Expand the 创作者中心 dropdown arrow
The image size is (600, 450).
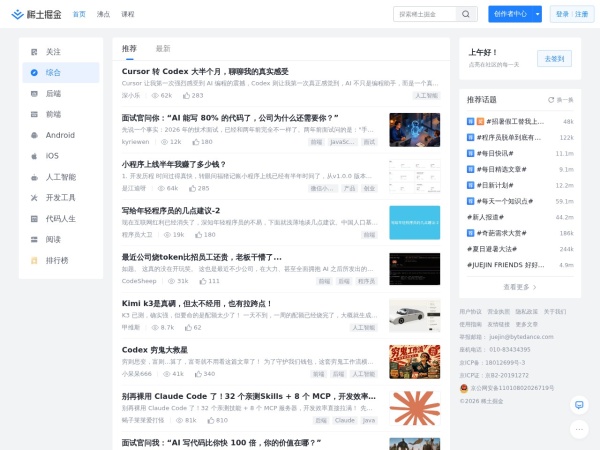click(x=537, y=14)
